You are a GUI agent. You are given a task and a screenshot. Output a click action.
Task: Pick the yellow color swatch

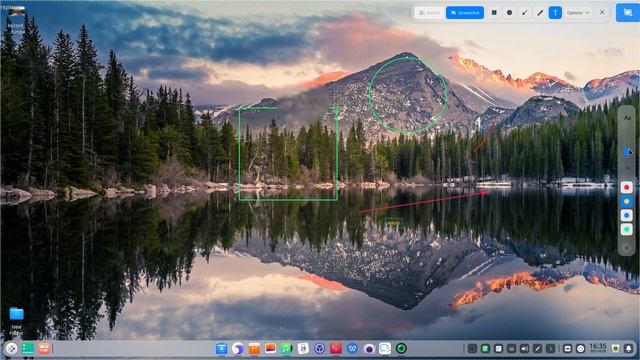click(x=627, y=201)
